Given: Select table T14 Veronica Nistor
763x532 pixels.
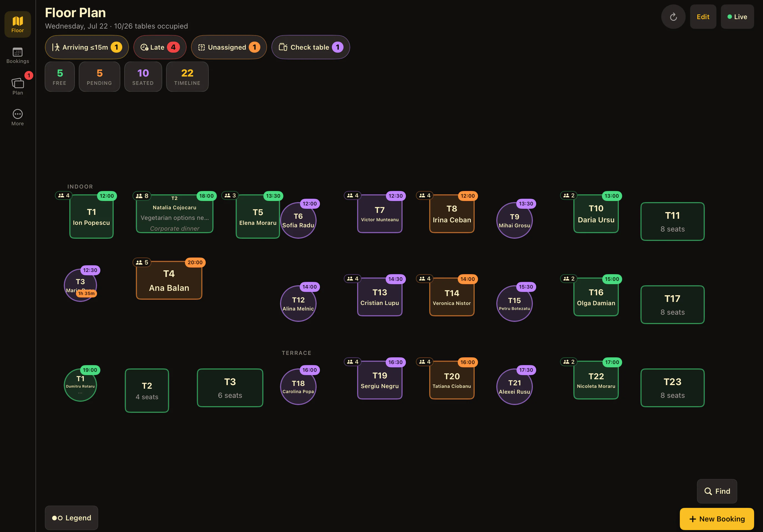Looking at the screenshot, I should pyautogui.click(x=452, y=297).
